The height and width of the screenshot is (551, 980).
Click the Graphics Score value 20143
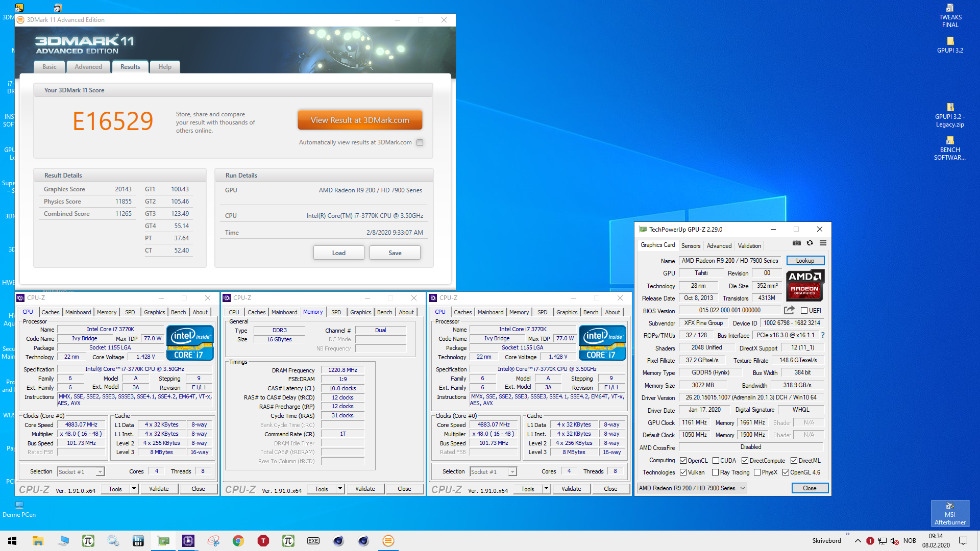(123, 189)
